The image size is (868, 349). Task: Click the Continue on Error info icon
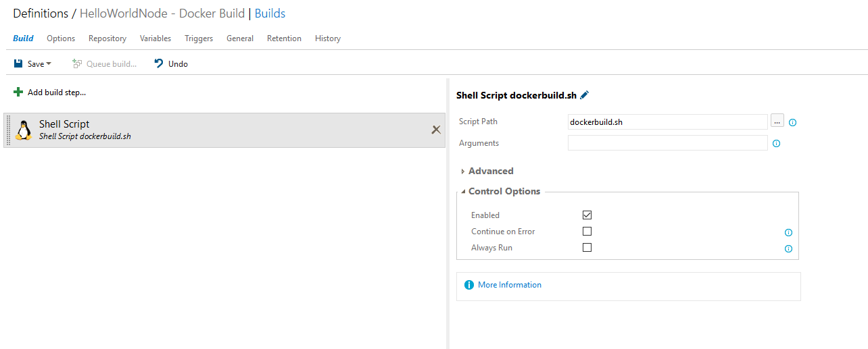click(788, 232)
